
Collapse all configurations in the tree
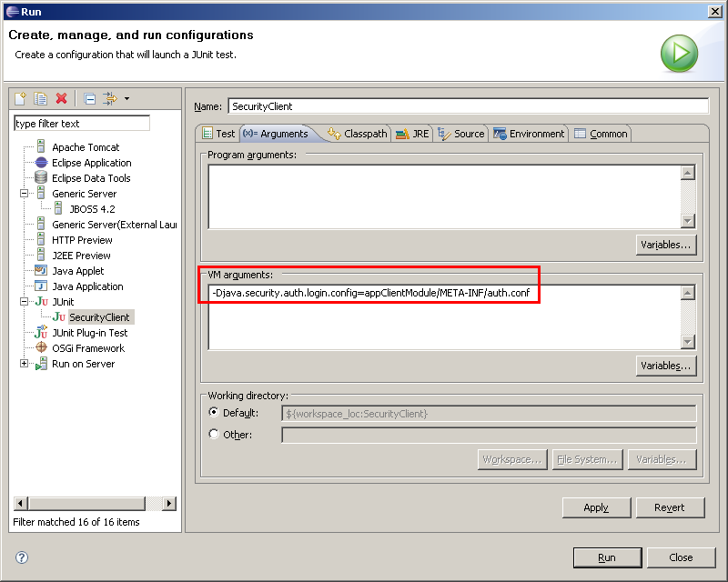(89, 98)
